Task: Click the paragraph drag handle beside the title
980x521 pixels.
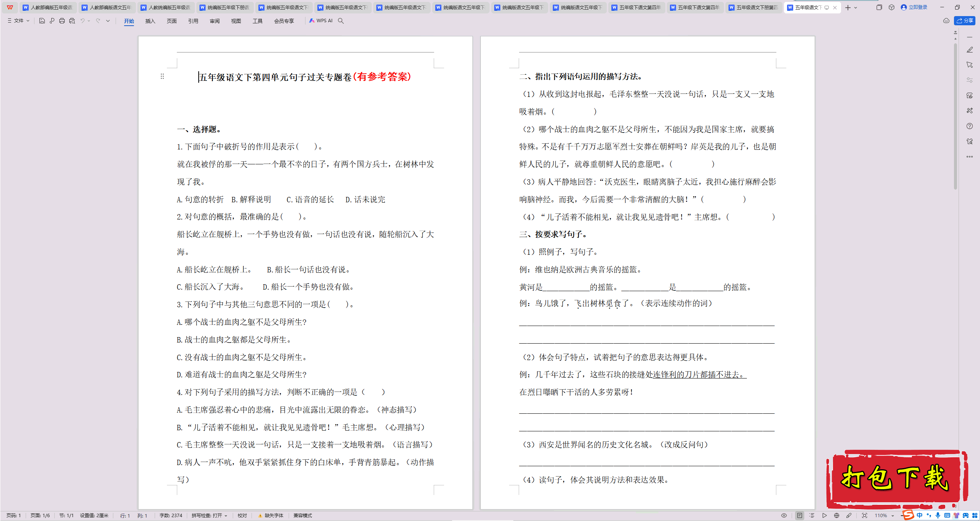Action: point(162,76)
